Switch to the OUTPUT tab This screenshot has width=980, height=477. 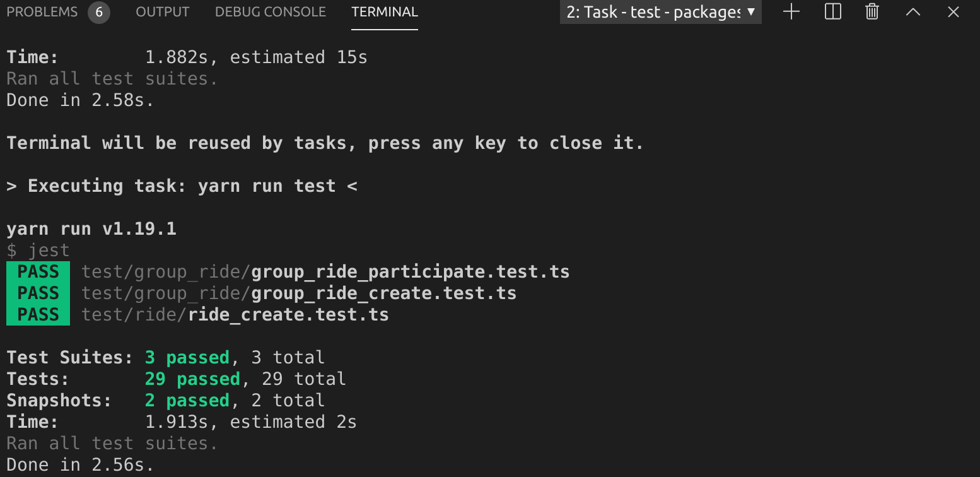(x=161, y=11)
